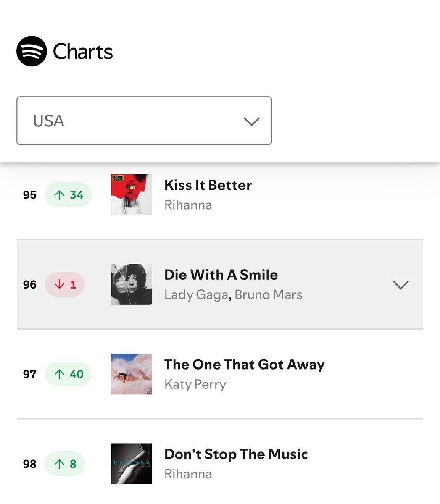Open the Kiss It Better album cover
The width and height of the screenshot is (440, 504).
pos(132,195)
